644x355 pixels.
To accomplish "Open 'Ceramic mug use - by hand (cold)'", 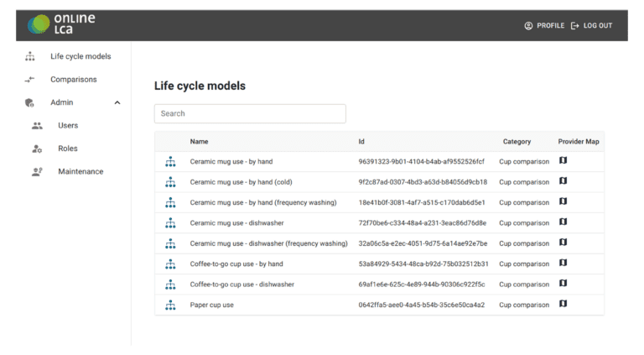I will pyautogui.click(x=241, y=182).
